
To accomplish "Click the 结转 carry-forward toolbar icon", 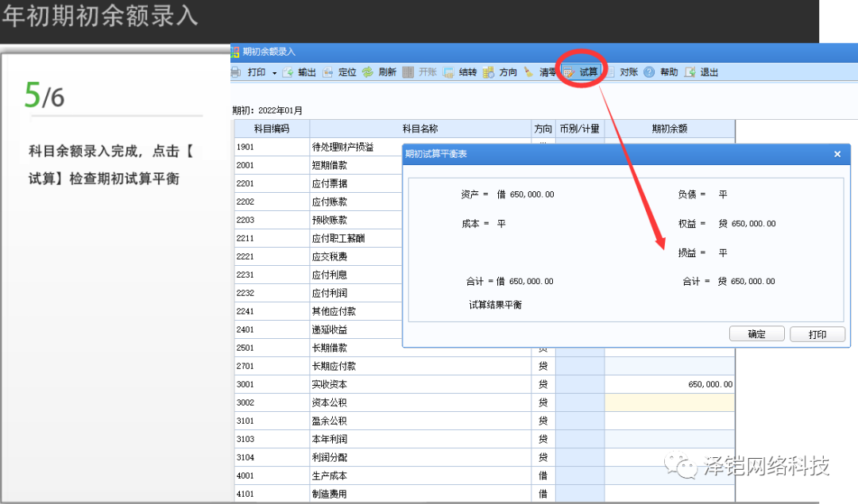I will pos(449,72).
